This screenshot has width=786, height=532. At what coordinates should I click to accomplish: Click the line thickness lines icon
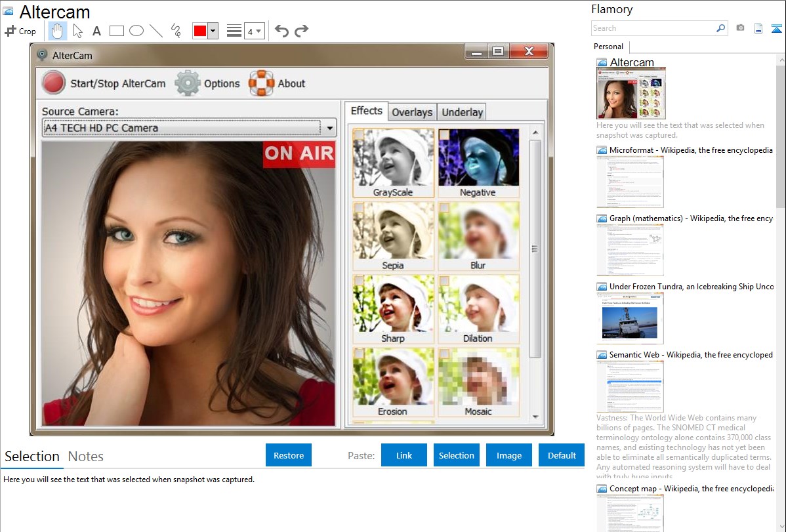(234, 31)
